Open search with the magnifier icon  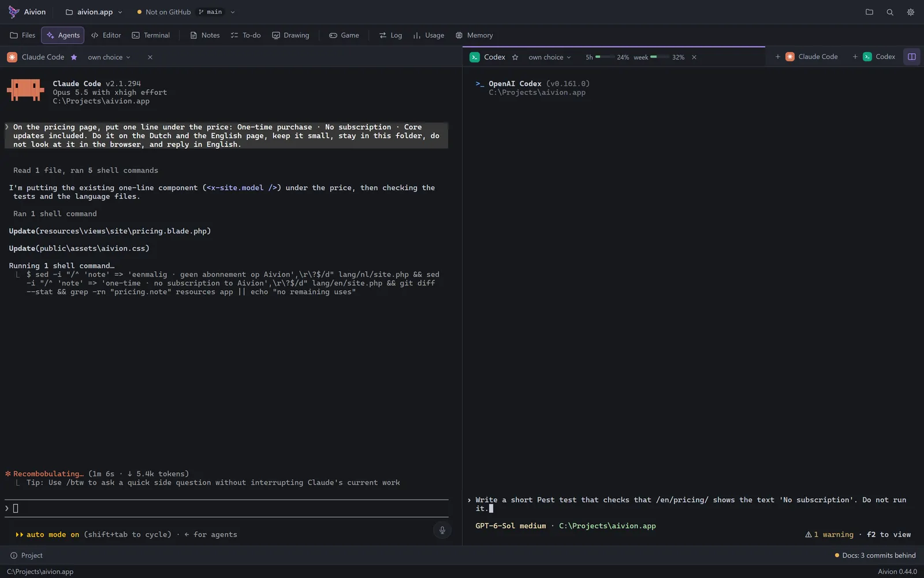pyautogui.click(x=890, y=12)
